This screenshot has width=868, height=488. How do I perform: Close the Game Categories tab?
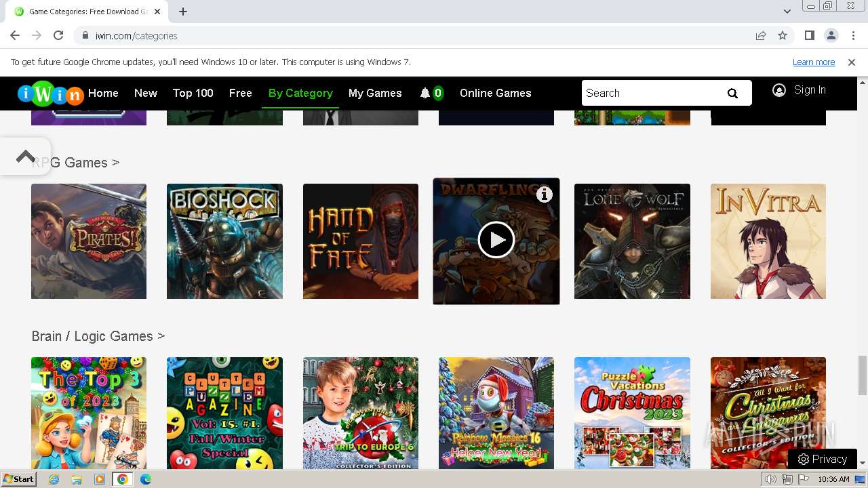coord(157,12)
